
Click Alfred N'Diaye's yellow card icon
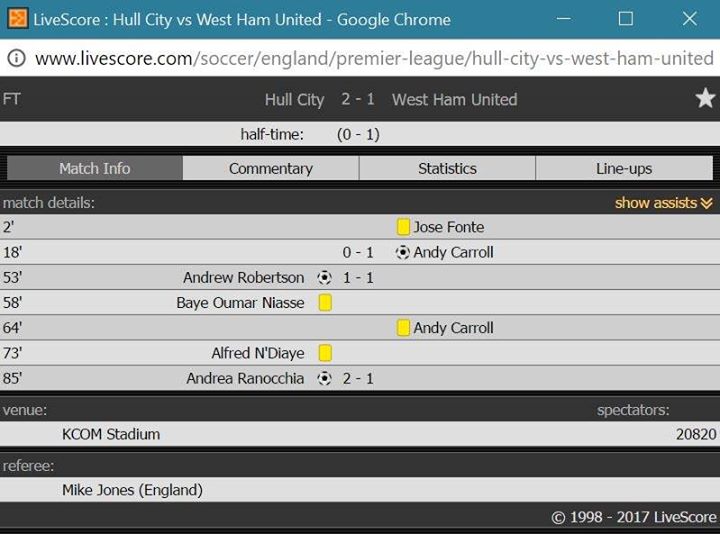coord(325,353)
